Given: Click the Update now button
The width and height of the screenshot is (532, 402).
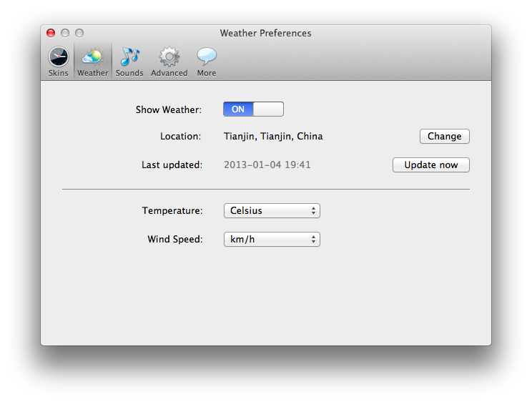Looking at the screenshot, I should pos(431,165).
